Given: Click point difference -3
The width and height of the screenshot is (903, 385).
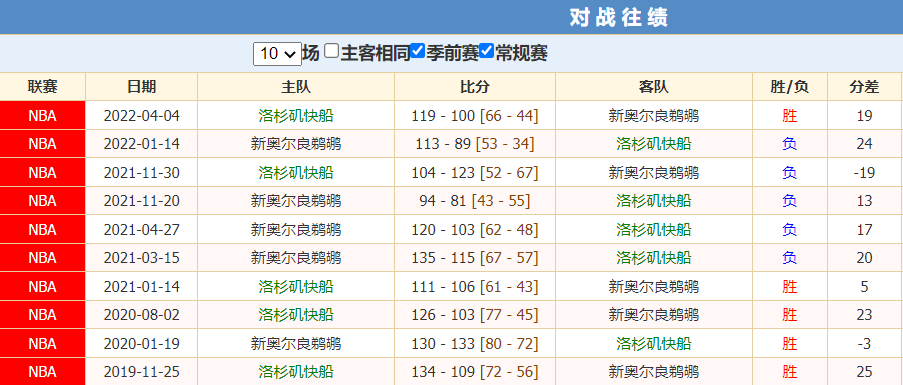Looking at the screenshot, I should (864, 344).
